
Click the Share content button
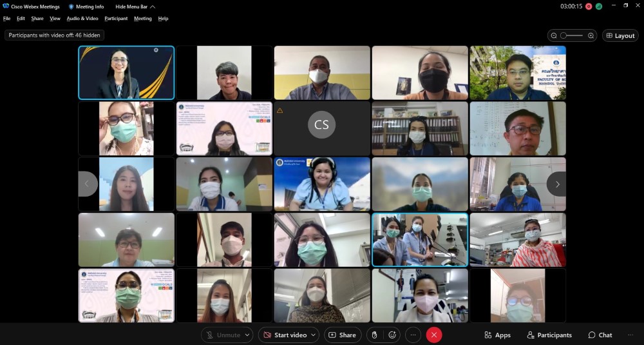pyautogui.click(x=342, y=335)
